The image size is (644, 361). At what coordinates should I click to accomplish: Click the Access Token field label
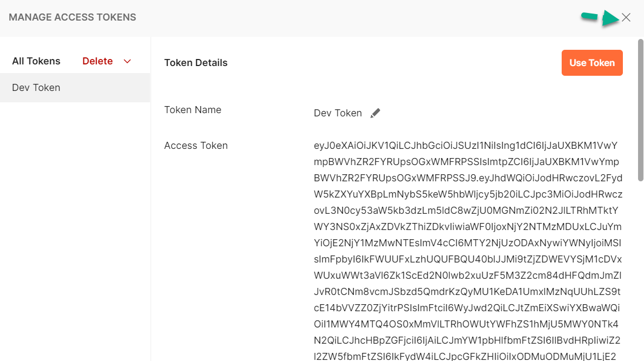pyautogui.click(x=196, y=146)
